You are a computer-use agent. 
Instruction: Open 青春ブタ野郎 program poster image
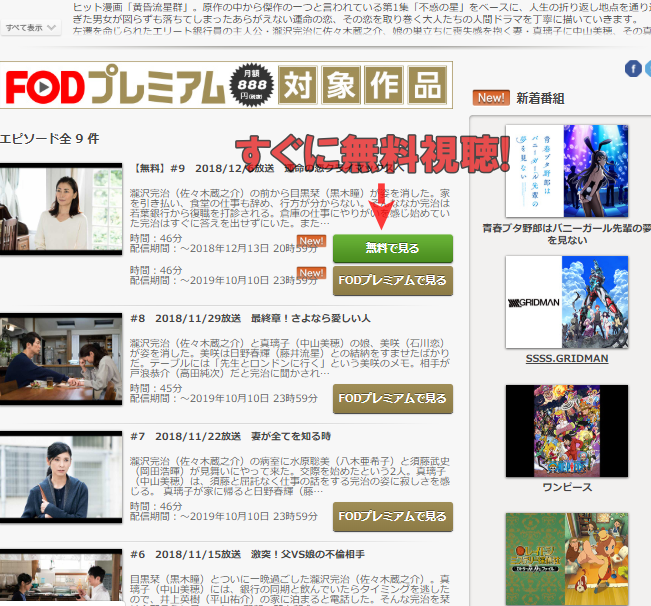[567, 171]
